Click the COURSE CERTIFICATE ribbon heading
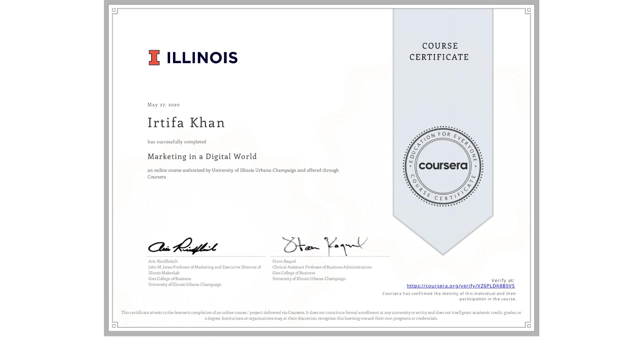Image resolution: width=644 pixels, height=337 pixels. point(439,51)
